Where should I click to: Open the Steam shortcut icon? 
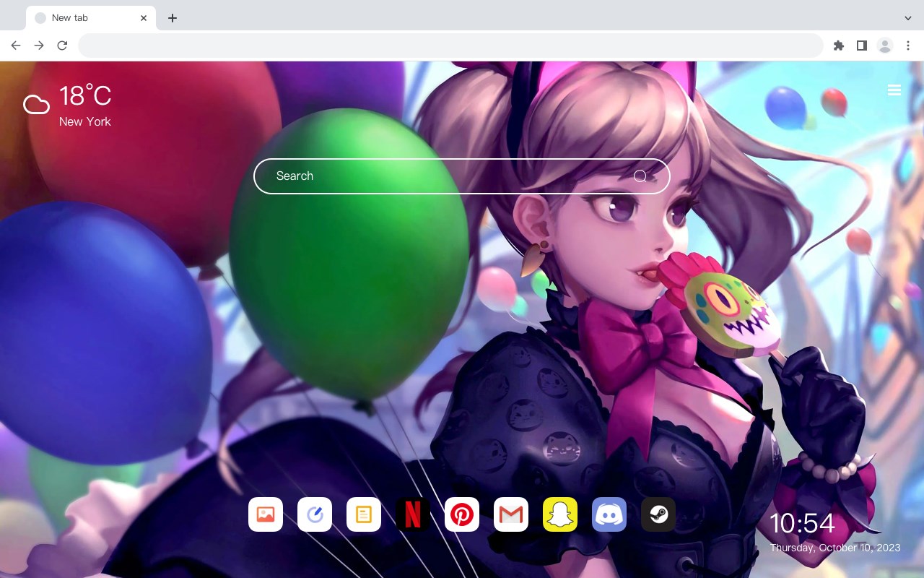(658, 514)
